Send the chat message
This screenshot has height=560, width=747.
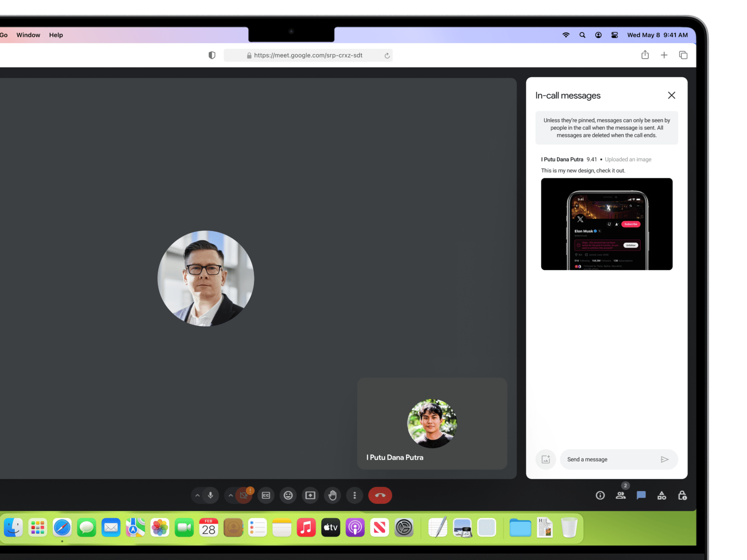665,459
